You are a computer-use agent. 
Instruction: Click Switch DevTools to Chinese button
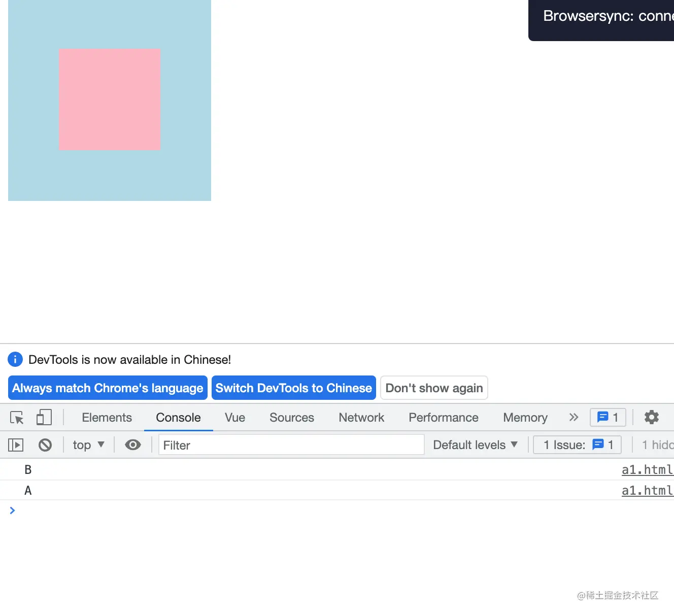(x=294, y=388)
